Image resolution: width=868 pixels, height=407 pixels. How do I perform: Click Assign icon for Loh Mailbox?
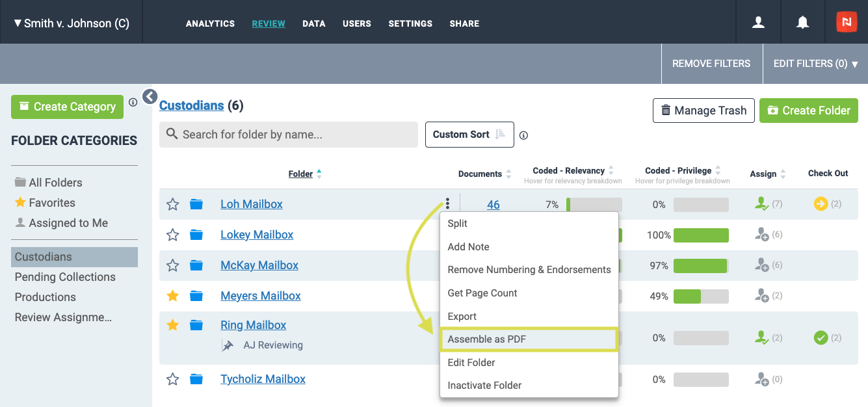[762, 204]
